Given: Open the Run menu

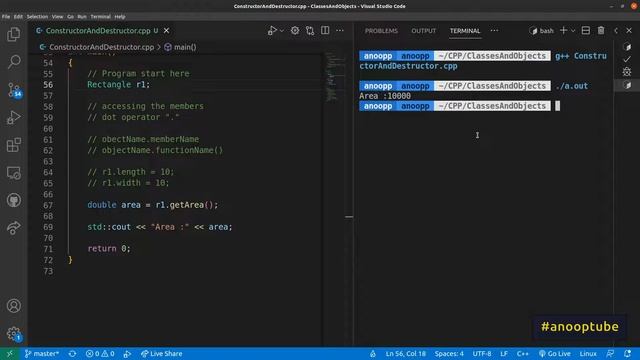Looking at the screenshot, I should coord(82,17).
